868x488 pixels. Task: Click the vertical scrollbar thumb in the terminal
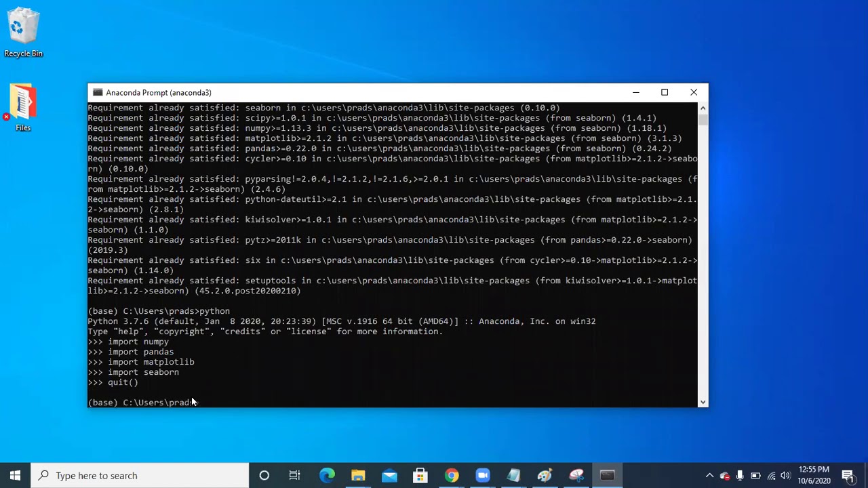(x=703, y=120)
